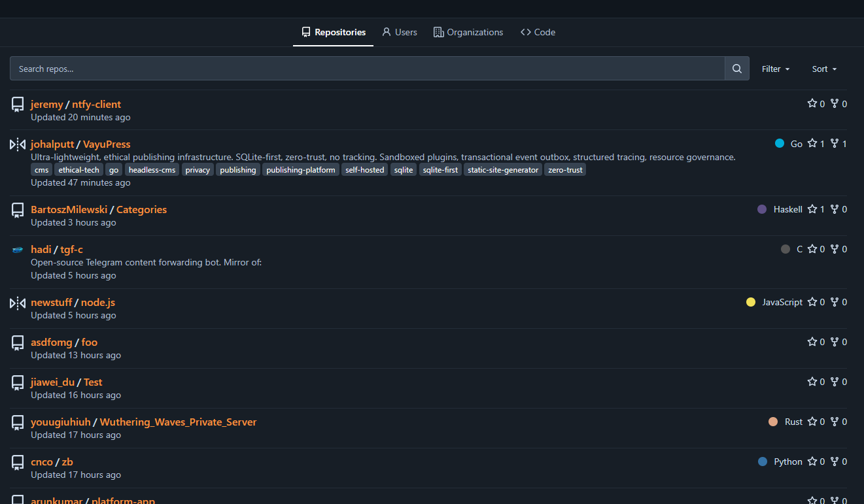This screenshot has height=504, width=864.
Task: Click the avatar icon beside hadi / tgf-c
Action: [x=18, y=250]
